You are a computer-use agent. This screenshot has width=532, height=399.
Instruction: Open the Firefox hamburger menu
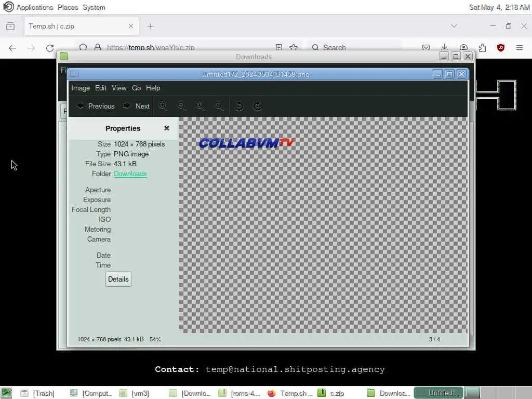[520, 47]
